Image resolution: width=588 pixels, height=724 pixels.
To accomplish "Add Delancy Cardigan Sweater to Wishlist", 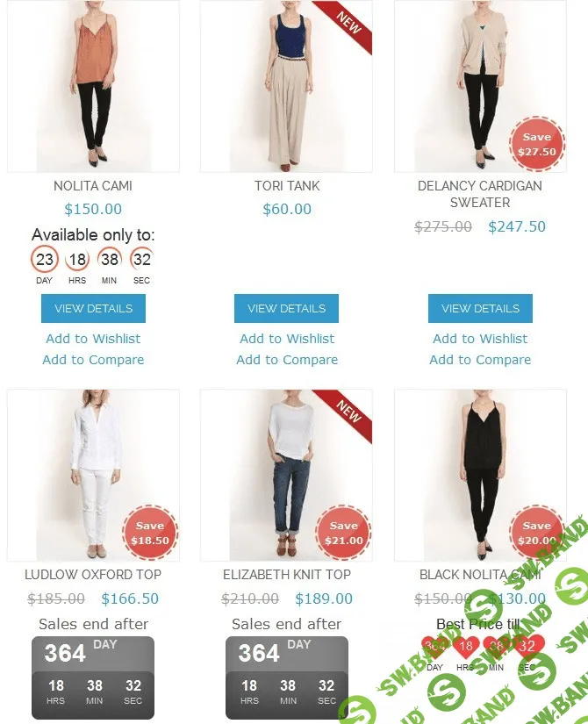I will pos(480,339).
